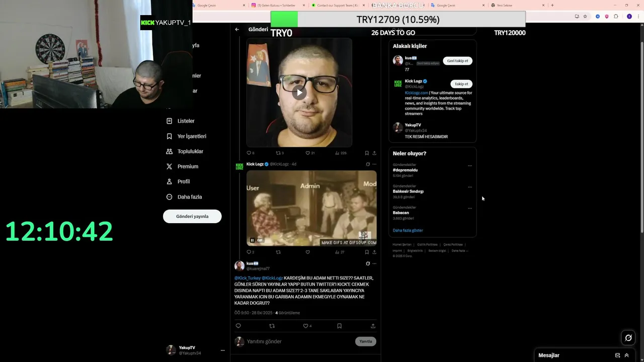Open the Kicklogz.com link in bio
The height and width of the screenshot is (362, 644).
coord(417,93)
